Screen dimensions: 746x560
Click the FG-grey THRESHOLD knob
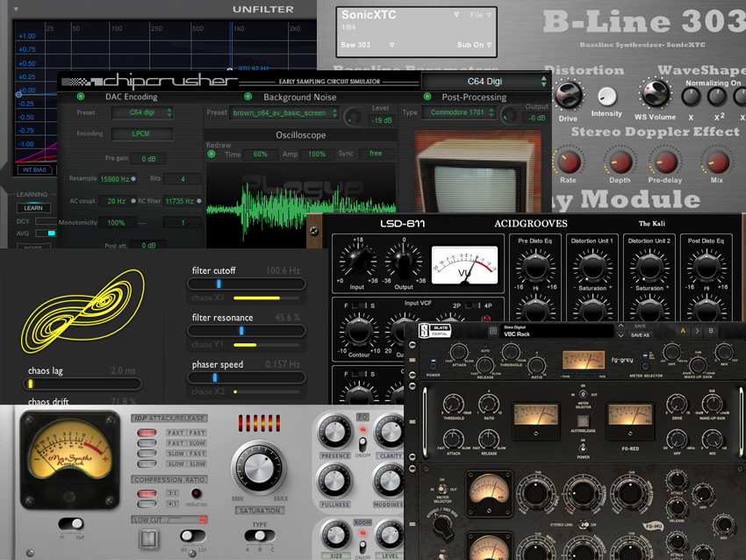(x=511, y=353)
